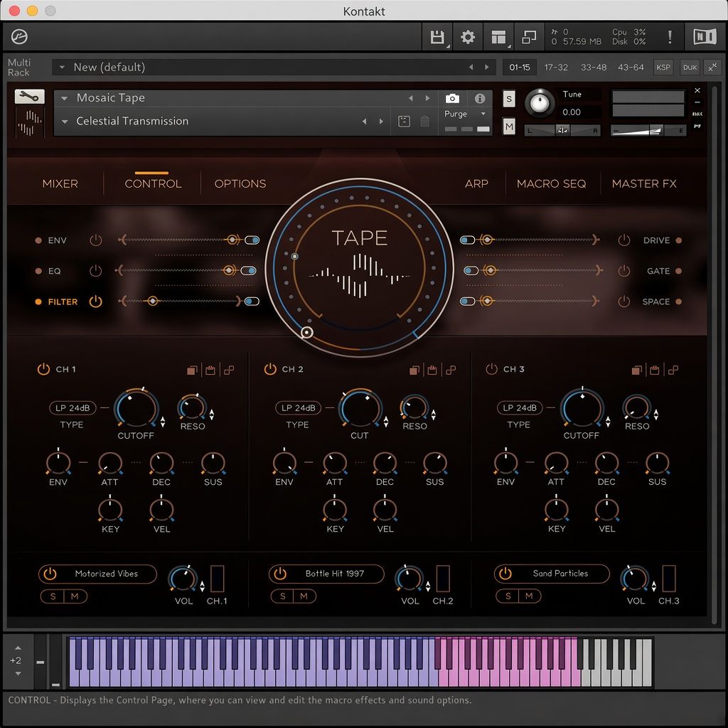The width and height of the screenshot is (728, 728).
Task: Open Motorized Vibes sound selector
Action: click(107, 574)
